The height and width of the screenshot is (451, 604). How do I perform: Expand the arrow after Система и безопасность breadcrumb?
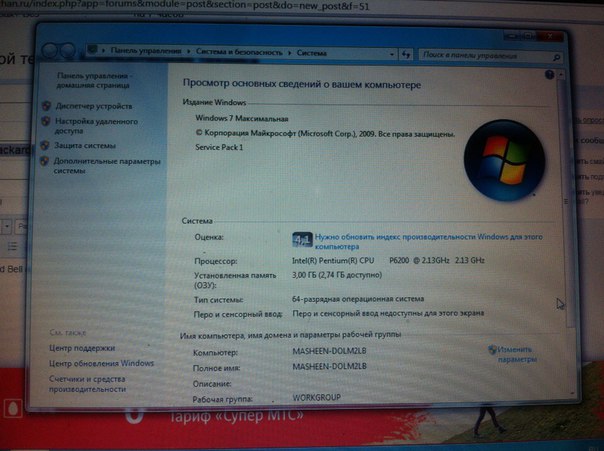click(286, 49)
